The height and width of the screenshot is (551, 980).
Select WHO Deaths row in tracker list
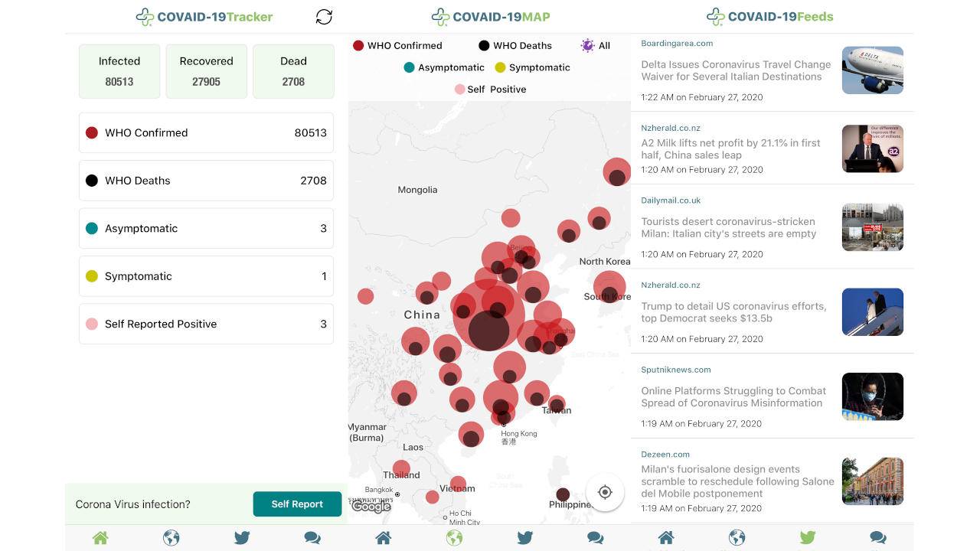pyautogui.click(x=207, y=181)
